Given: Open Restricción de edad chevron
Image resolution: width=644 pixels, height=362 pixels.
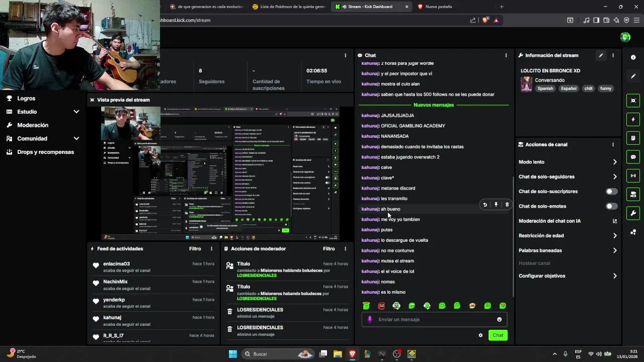Looking at the screenshot, I should point(615,235).
